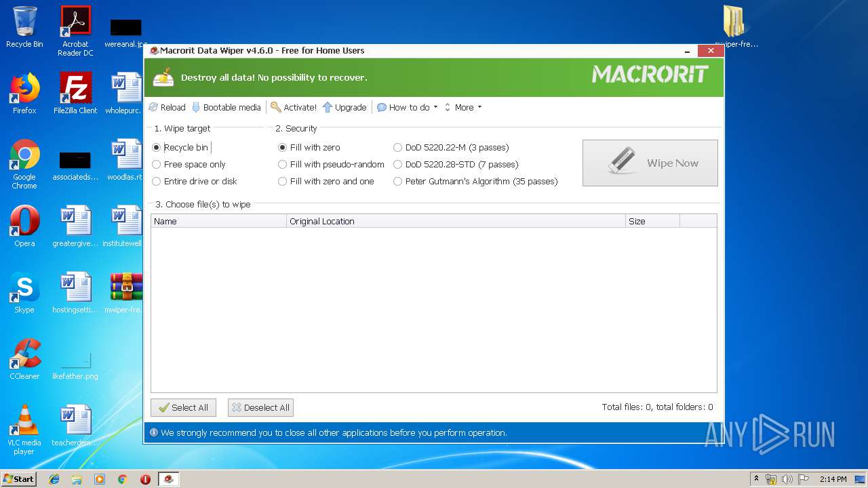The height and width of the screenshot is (488, 868).
Task: Sort list by Size column header
Action: pos(652,221)
